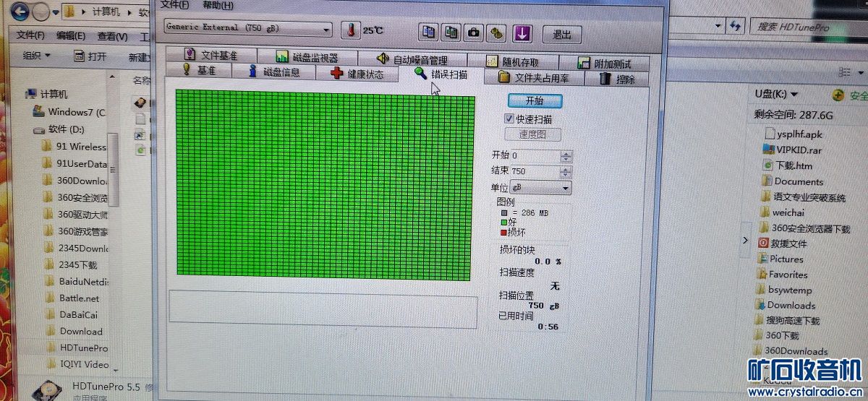Click the HDTunePro 5.5 search box
This screenshot has width=868, height=401.
click(809, 27)
